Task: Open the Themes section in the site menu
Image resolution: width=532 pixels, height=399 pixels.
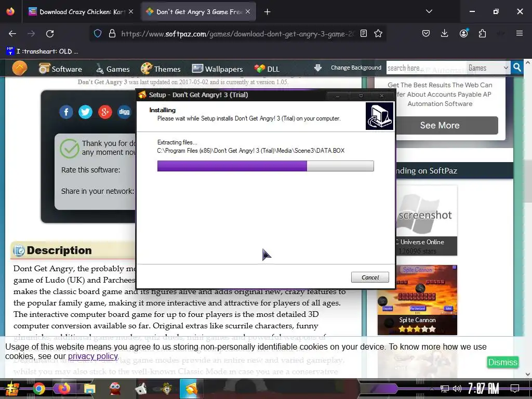Action: 161,69
